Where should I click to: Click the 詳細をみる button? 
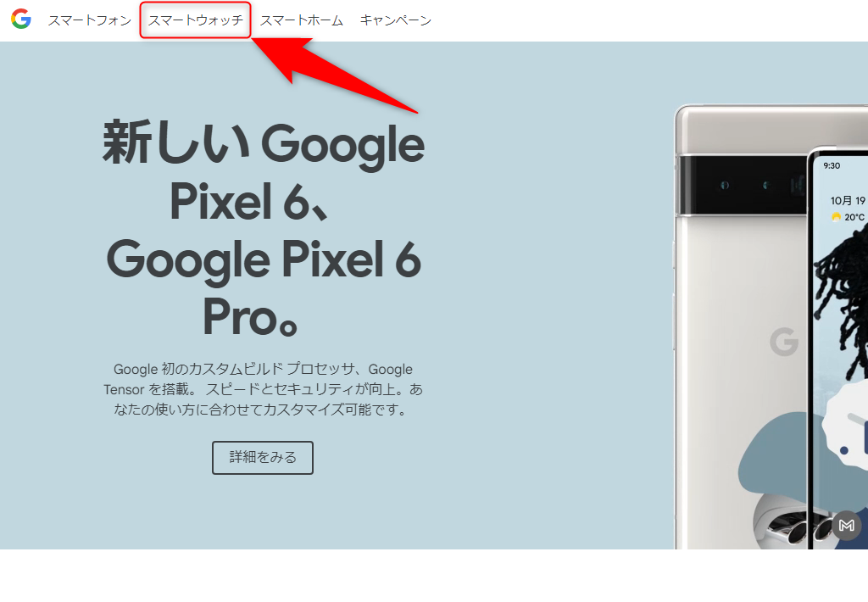coord(263,458)
